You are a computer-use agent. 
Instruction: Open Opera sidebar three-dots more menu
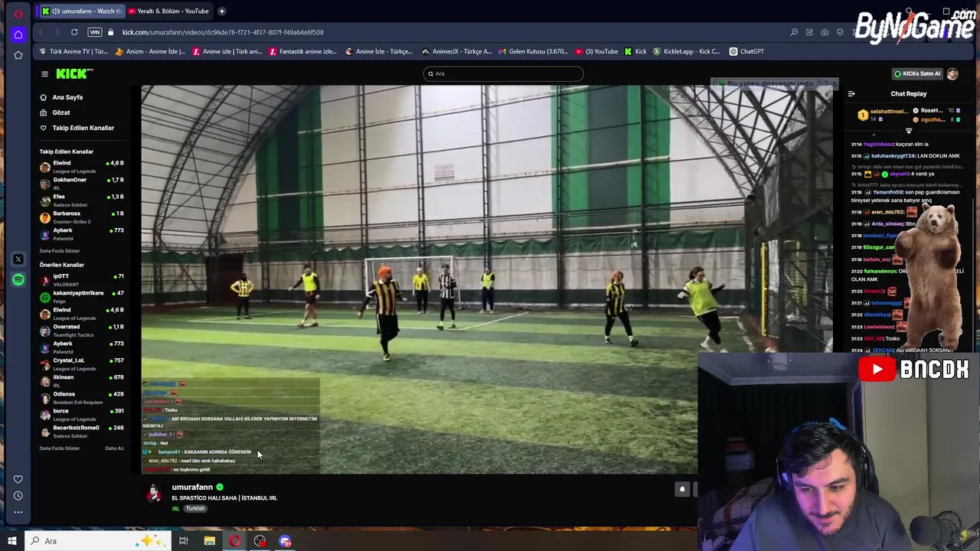[18, 512]
